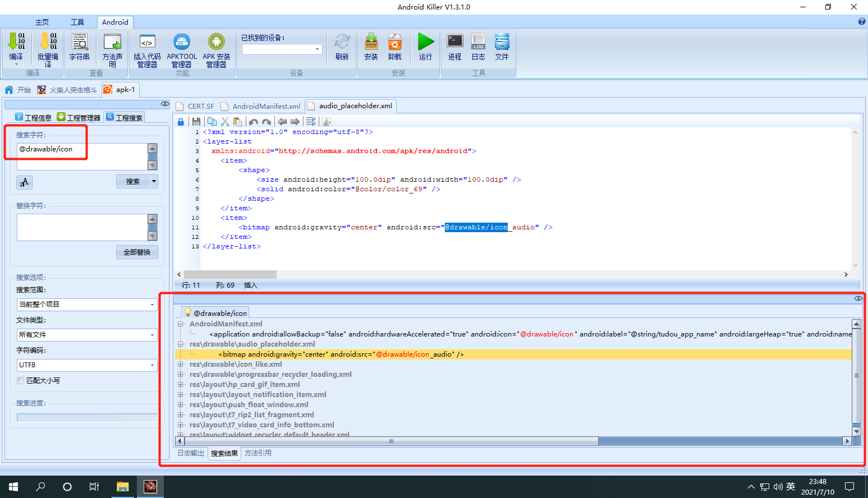Open the Insert code manager icon
868x498 pixels.
click(x=147, y=42)
